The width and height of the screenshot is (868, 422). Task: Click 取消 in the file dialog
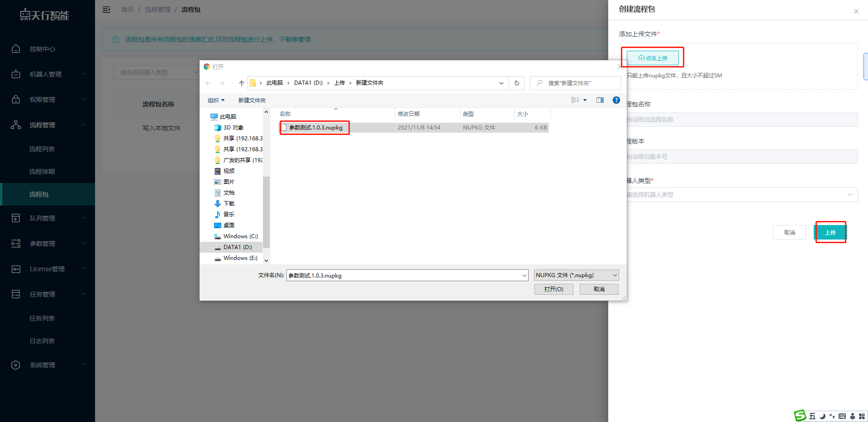coord(599,289)
